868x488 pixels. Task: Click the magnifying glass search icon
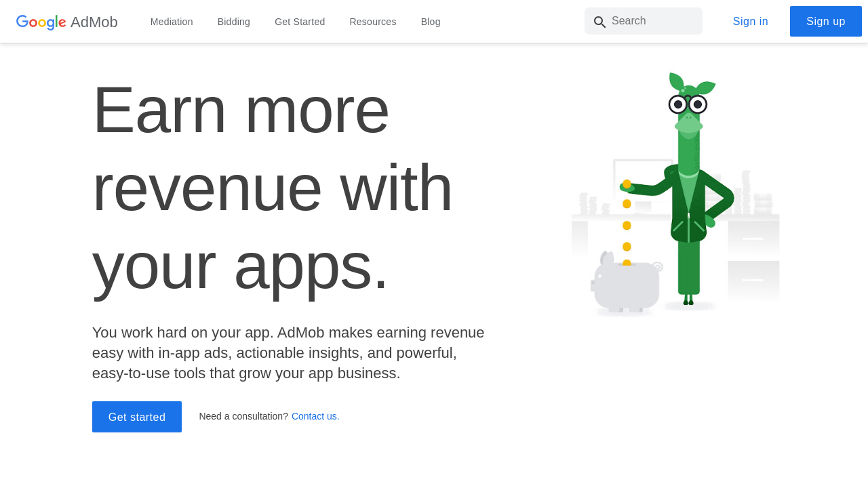(x=599, y=22)
